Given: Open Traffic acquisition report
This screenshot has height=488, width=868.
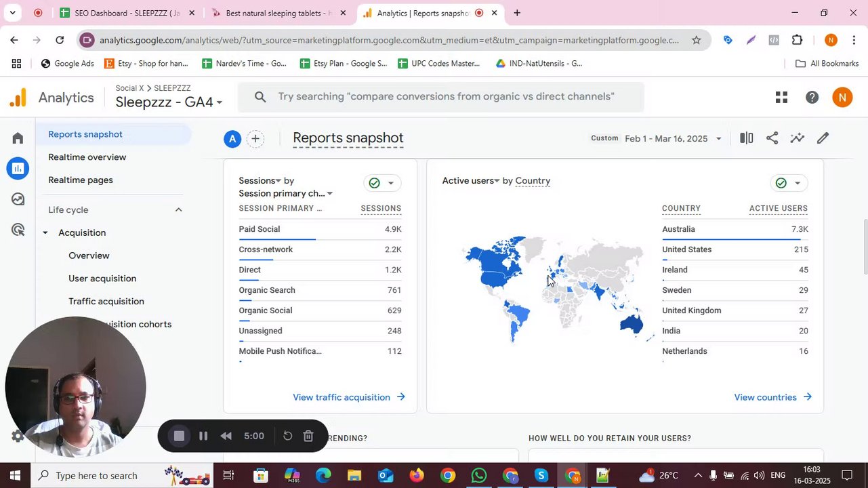Looking at the screenshot, I should [106, 302].
